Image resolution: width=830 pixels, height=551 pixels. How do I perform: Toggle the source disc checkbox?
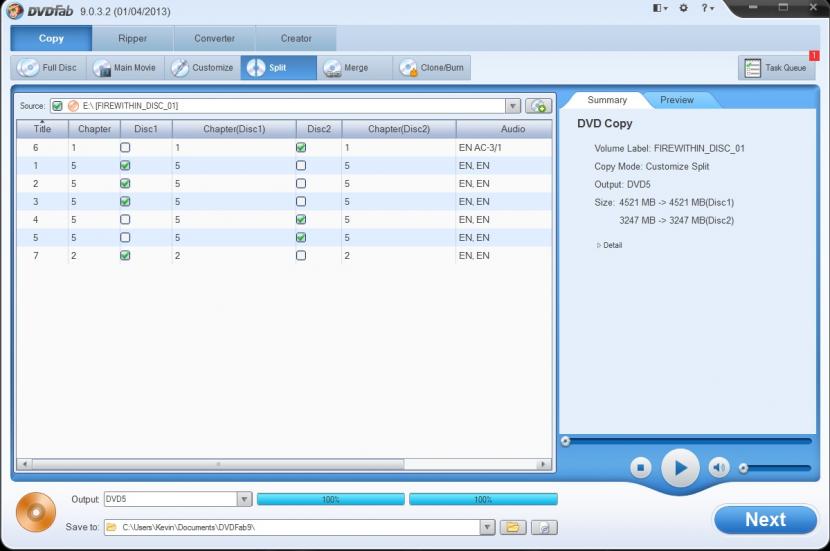click(57, 106)
